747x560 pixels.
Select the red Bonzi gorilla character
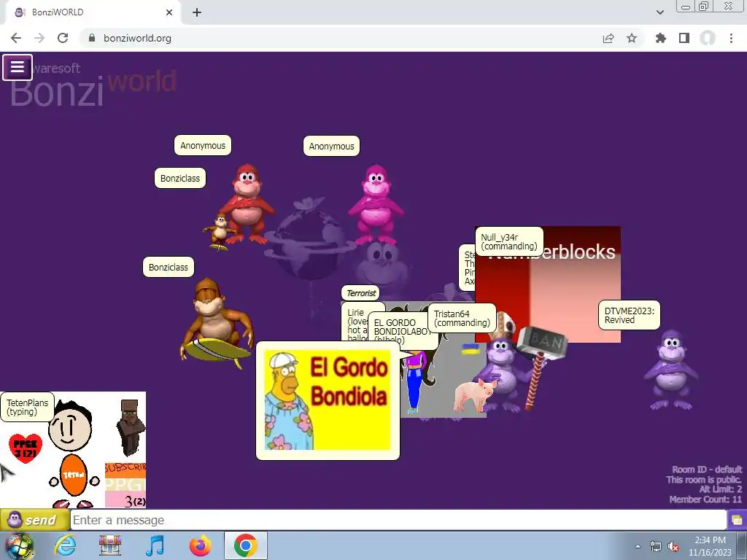(x=247, y=204)
